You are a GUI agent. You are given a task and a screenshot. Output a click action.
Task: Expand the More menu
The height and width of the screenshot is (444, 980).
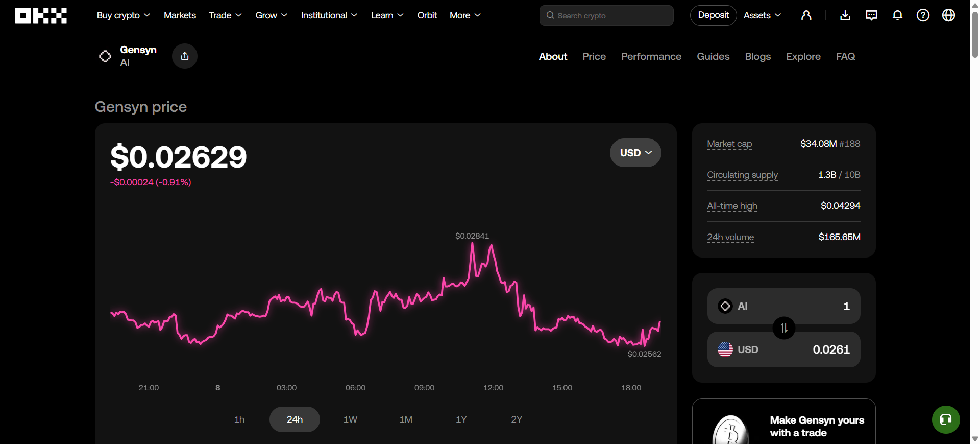pyautogui.click(x=465, y=15)
